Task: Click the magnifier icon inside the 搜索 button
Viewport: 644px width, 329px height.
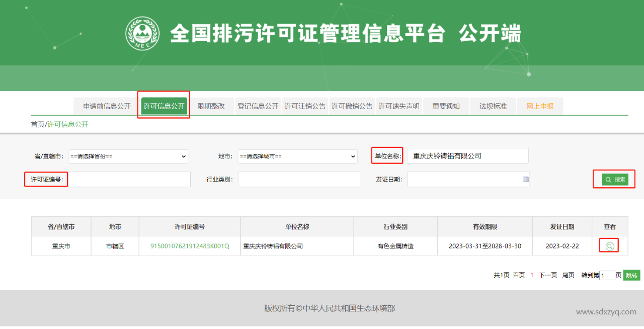Action: pyautogui.click(x=607, y=179)
